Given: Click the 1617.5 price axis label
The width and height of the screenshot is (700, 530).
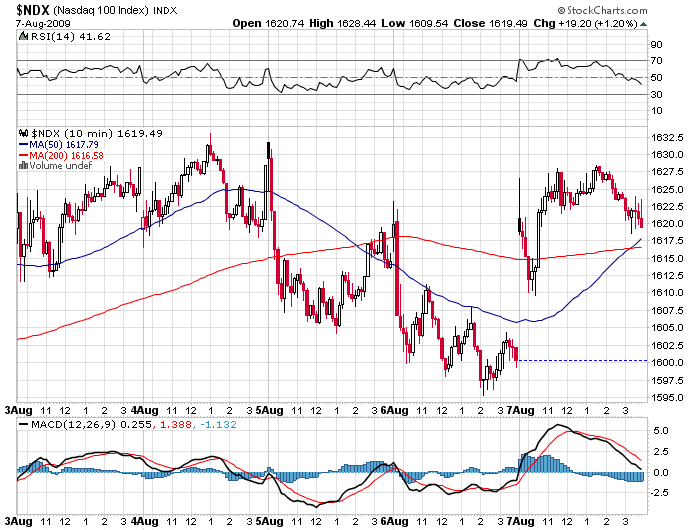Looking at the screenshot, I should pos(667,241).
